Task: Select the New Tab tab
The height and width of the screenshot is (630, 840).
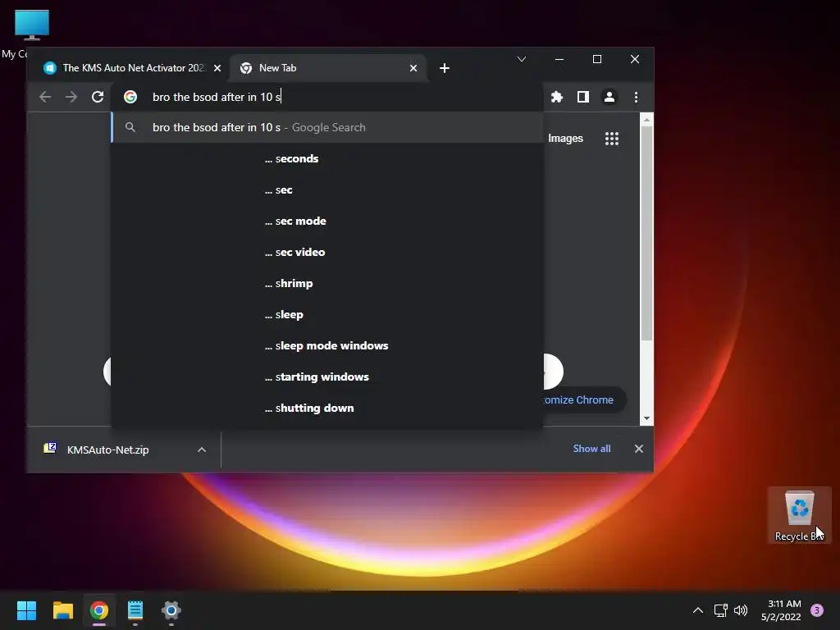Action: [328, 68]
